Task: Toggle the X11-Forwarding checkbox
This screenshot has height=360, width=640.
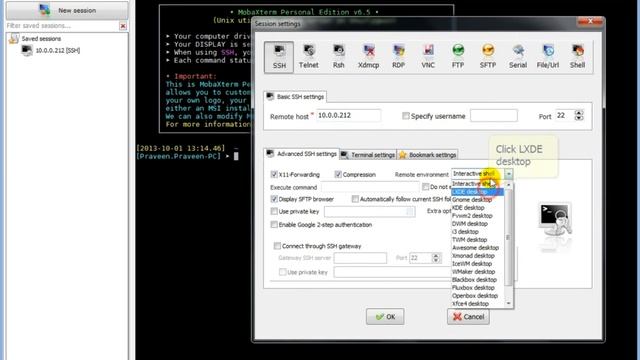Action: (274, 174)
